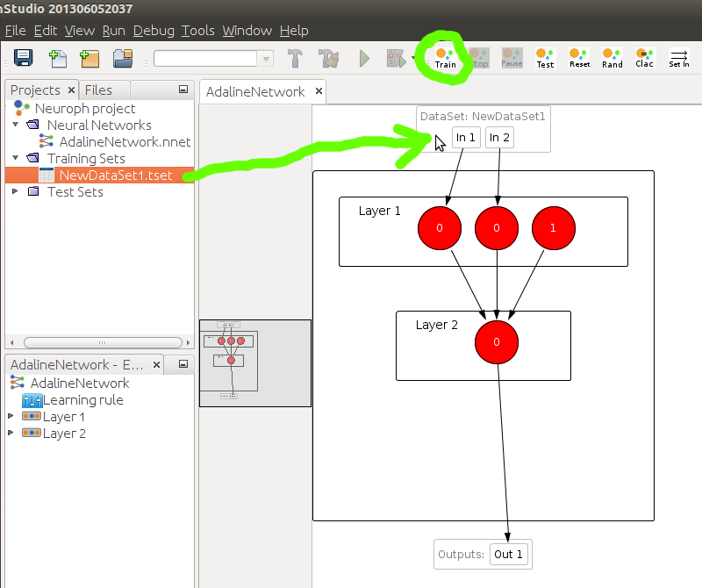702x588 pixels.
Task: Click the New Project toolbar icon
Action: (x=58, y=59)
